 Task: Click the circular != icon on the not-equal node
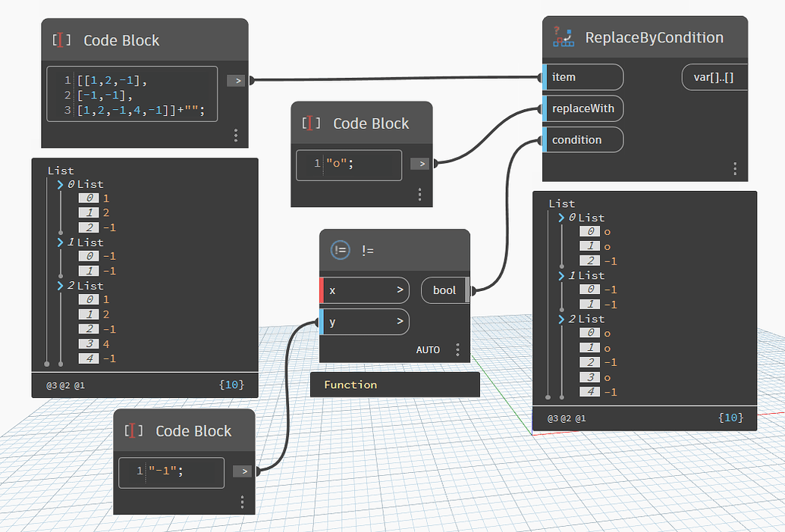pos(339,250)
